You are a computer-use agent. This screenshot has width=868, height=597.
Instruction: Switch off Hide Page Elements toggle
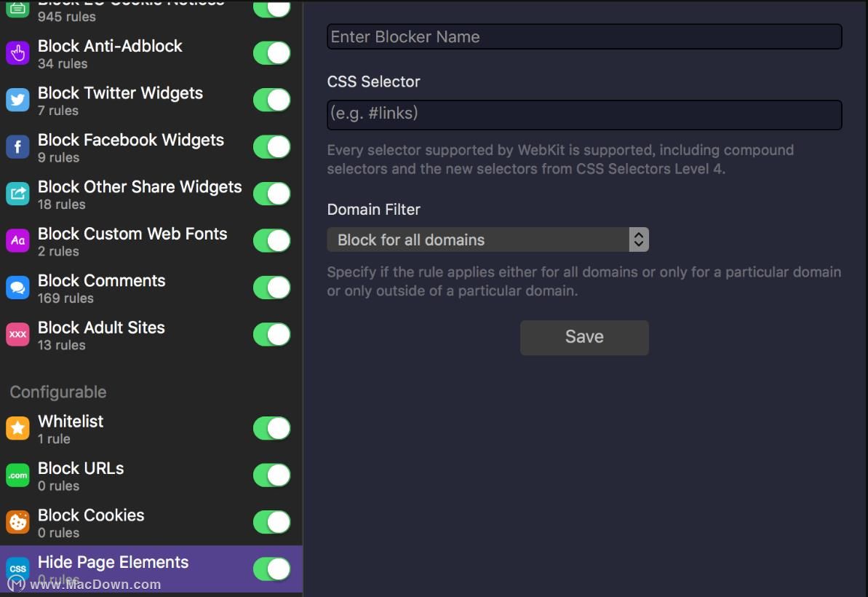(272, 569)
